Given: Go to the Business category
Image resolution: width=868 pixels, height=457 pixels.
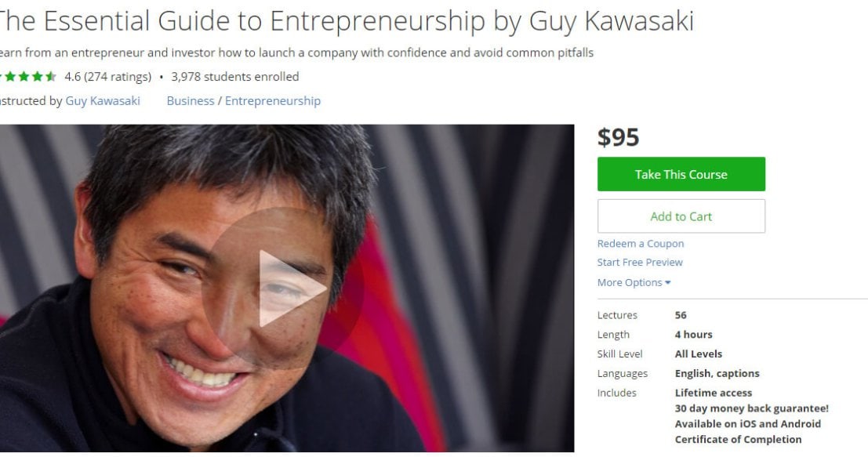Looking at the screenshot, I should [191, 100].
